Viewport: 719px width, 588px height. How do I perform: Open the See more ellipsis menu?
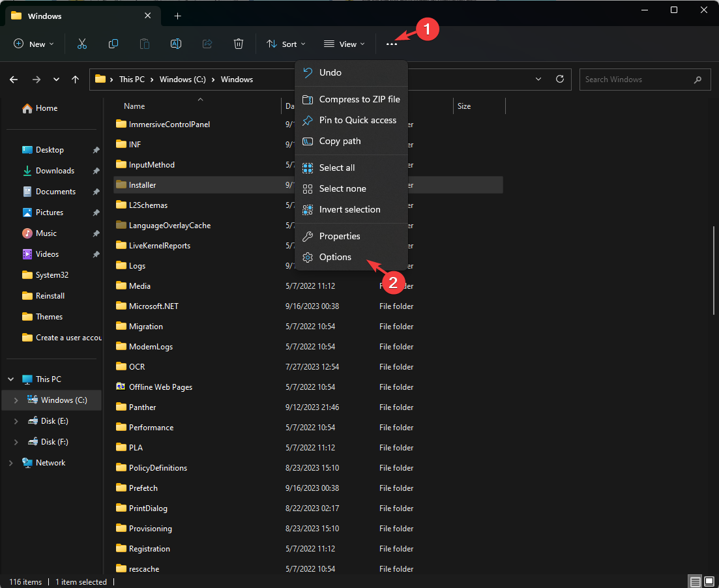pyautogui.click(x=391, y=44)
